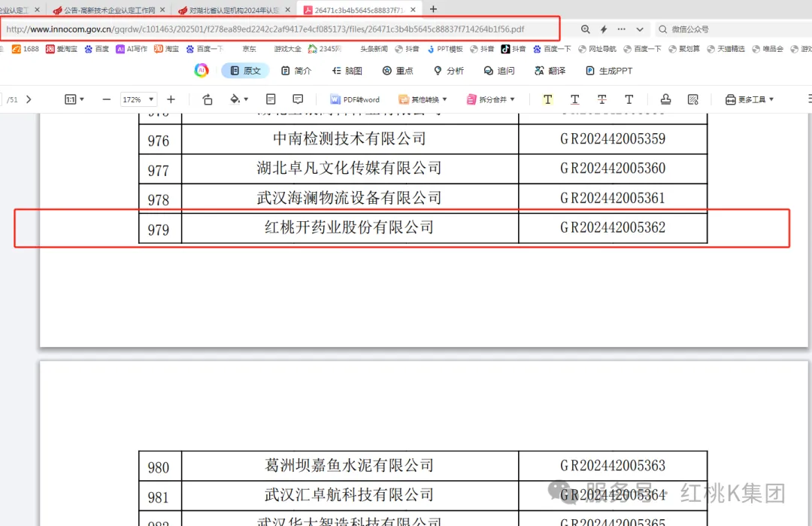Click the magnifier zoom icon beside address bar
Viewport: 812px width, 526px height.
(585, 29)
